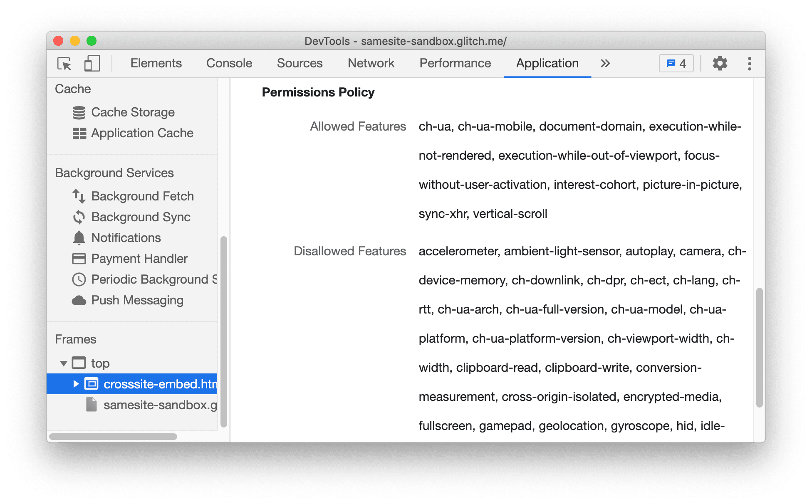Image resolution: width=812 pixels, height=504 pixels.
Task: Open the Console panel
Action: click(x=229, y=63)
